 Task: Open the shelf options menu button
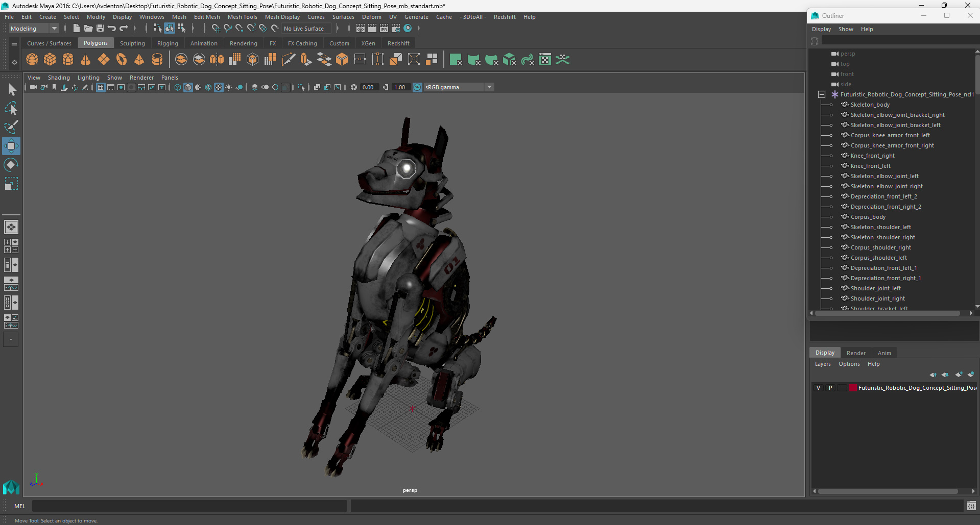click(x=14, y=44)
